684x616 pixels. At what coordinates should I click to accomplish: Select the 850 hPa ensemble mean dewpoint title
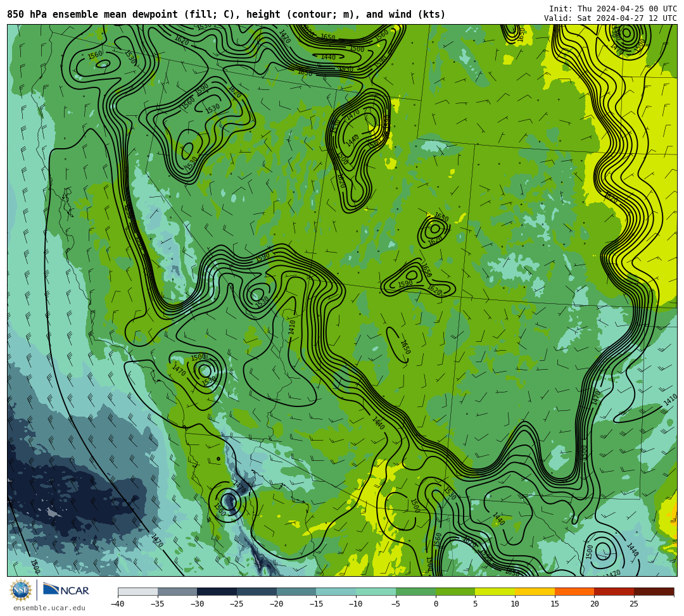pos(226,15)
